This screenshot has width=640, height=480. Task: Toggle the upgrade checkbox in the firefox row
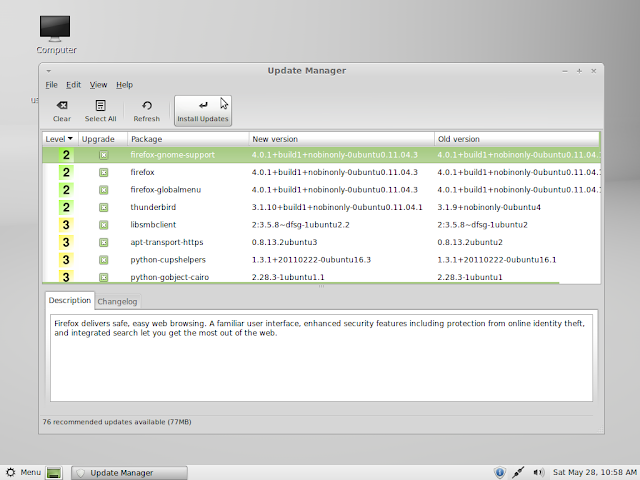click(104, 173)
